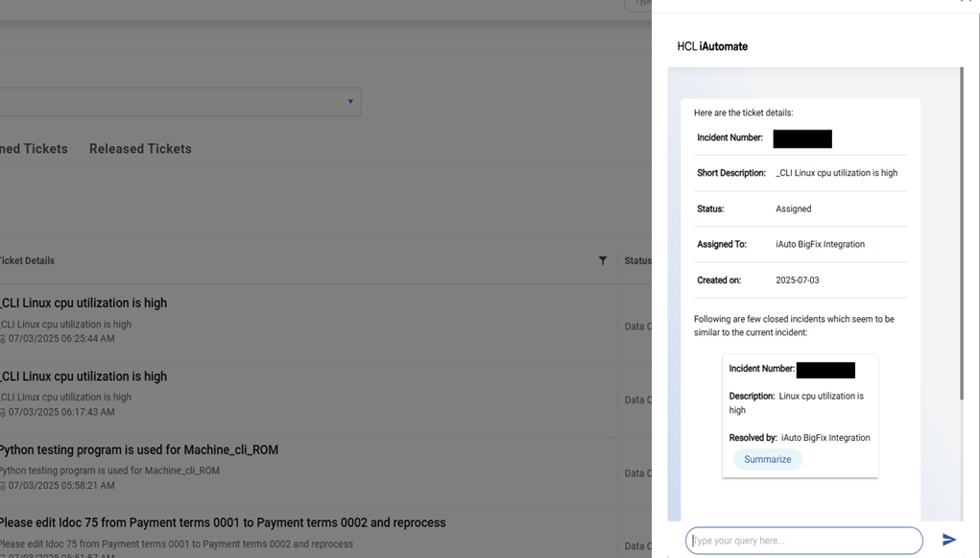980x558 pixels.
Task: Click clock icon beside 05:58:21 AM timestamp
Action: [3, 486]
